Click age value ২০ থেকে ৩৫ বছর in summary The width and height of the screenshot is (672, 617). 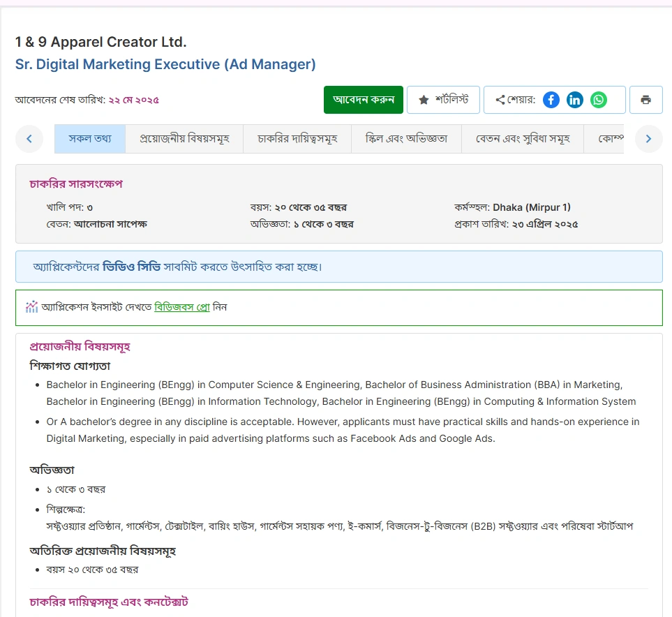(x=311, y=207)
